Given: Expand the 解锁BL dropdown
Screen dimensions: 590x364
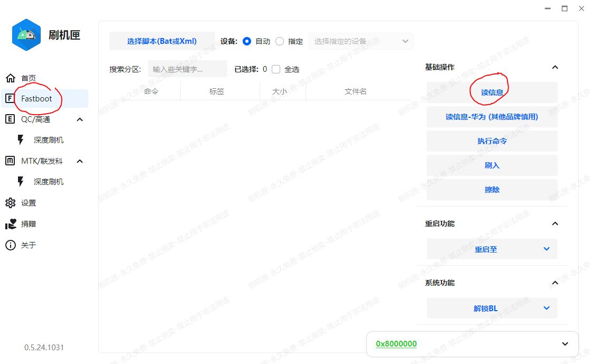Looking at the screenshot, I should coord(492,308).
